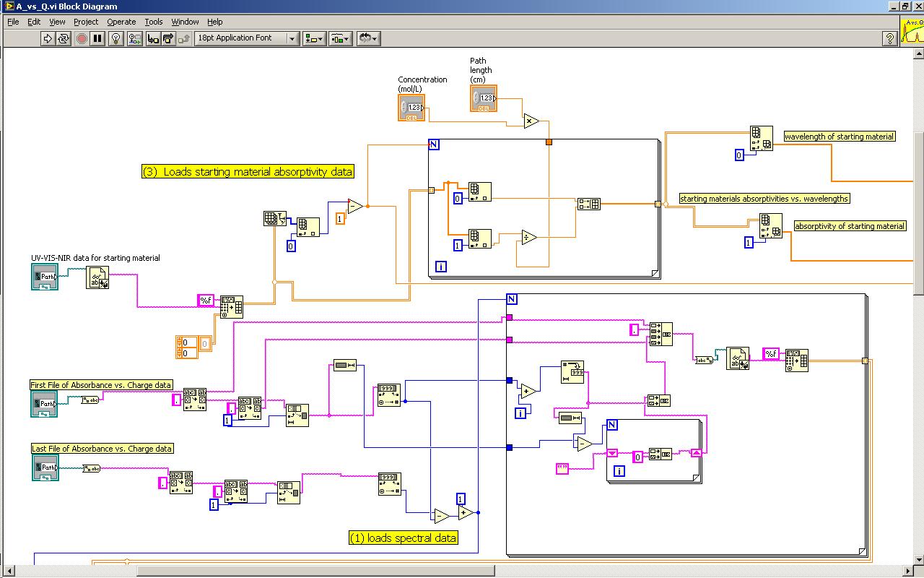The height and width of the screenshot is (578, 924).
Task: Click the N terminal of large lower For Loop
Action: pos(512,299)
